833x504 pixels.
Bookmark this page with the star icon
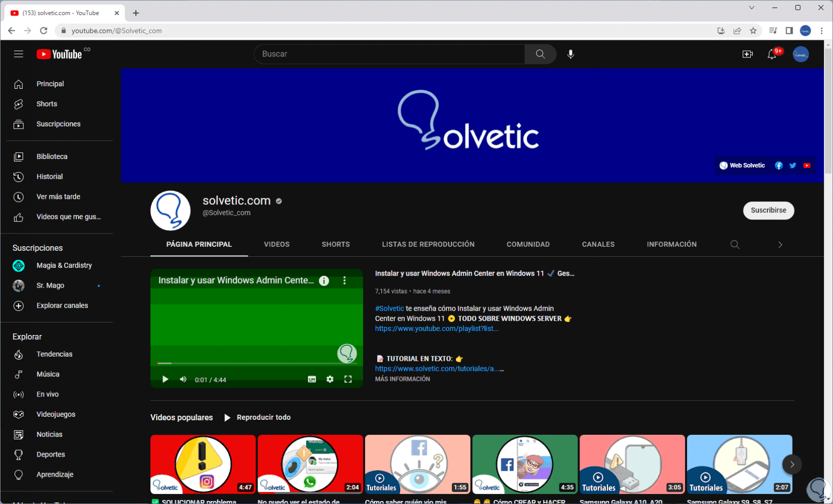coord(753,31)
